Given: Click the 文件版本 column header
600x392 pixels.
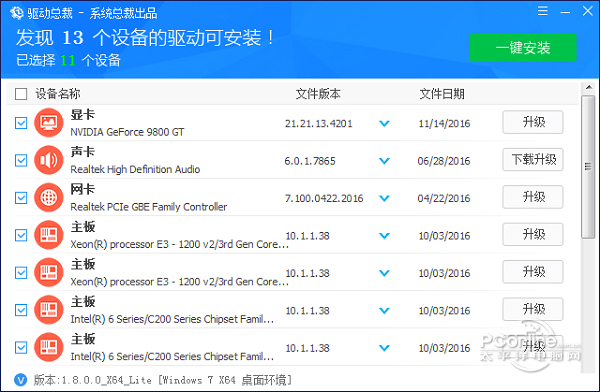Looking at the screenshot, I should 318,94.
